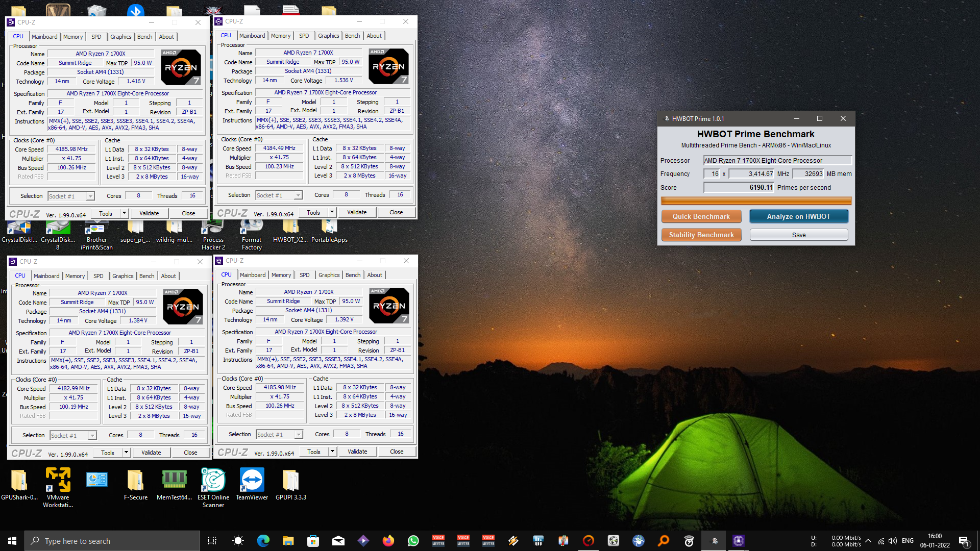Viewport: 980px width, 551px height.
Task: Open Bench tab in 1.416 V CPU-Z window
Action: 145,37
